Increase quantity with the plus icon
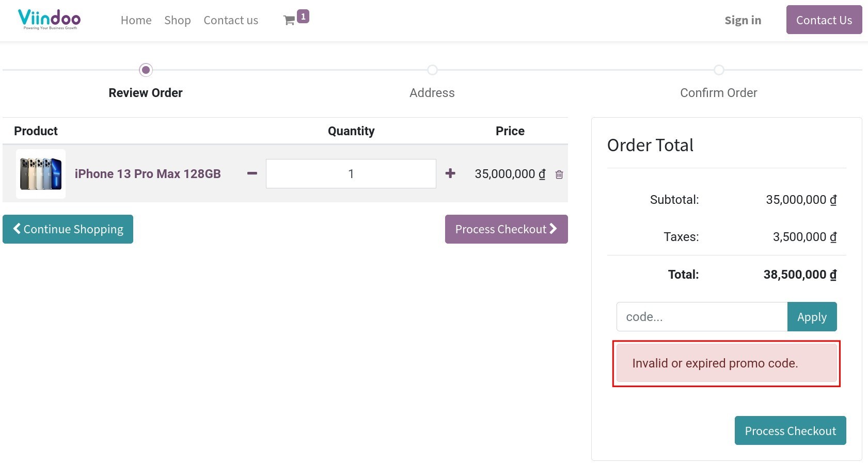 pyautogui.click(x=450, y=174)
